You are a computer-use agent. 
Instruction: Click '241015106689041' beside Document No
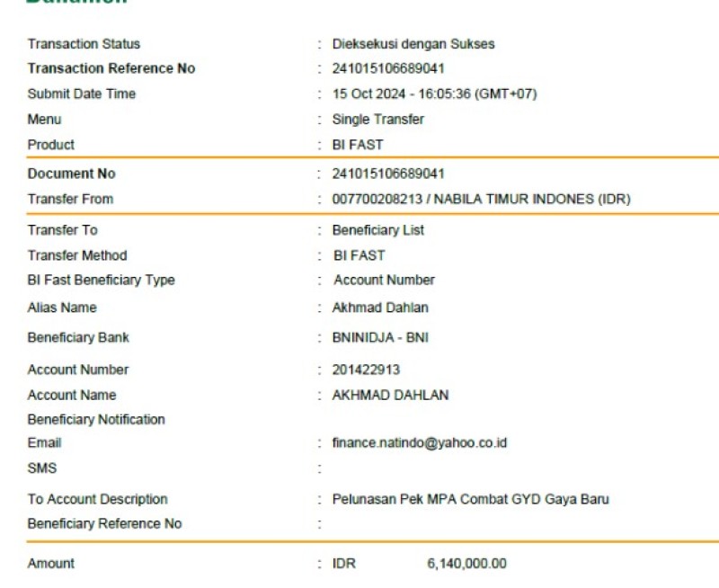coord(388,174)
